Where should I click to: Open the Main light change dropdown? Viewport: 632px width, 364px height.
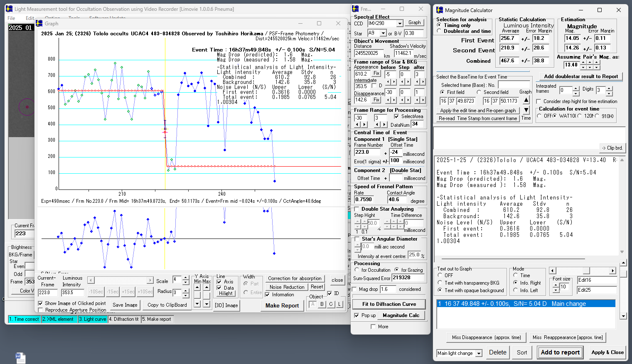click(x=479, y=353)
